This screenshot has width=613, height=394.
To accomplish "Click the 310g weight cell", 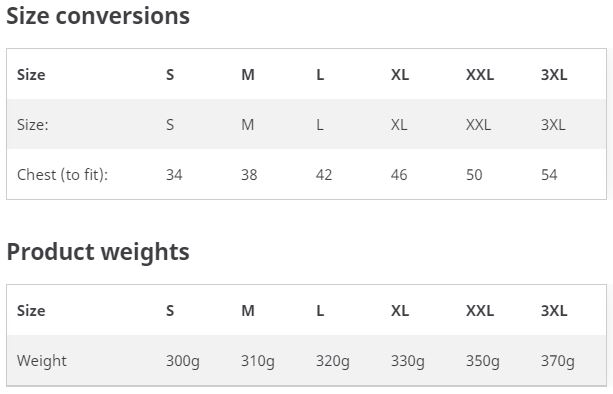I will click(x=258, y=361).
